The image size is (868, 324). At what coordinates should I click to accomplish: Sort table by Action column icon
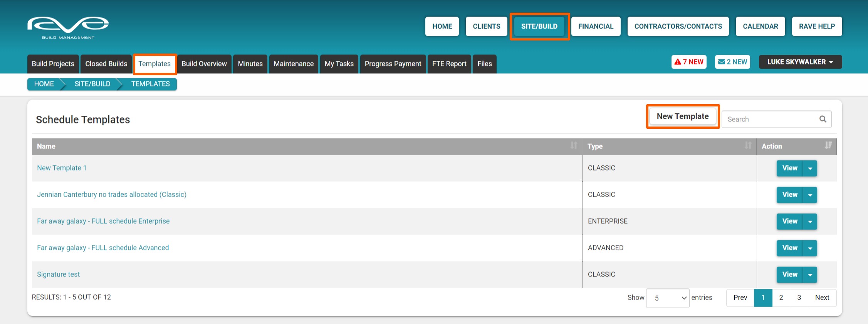(828, 146)
